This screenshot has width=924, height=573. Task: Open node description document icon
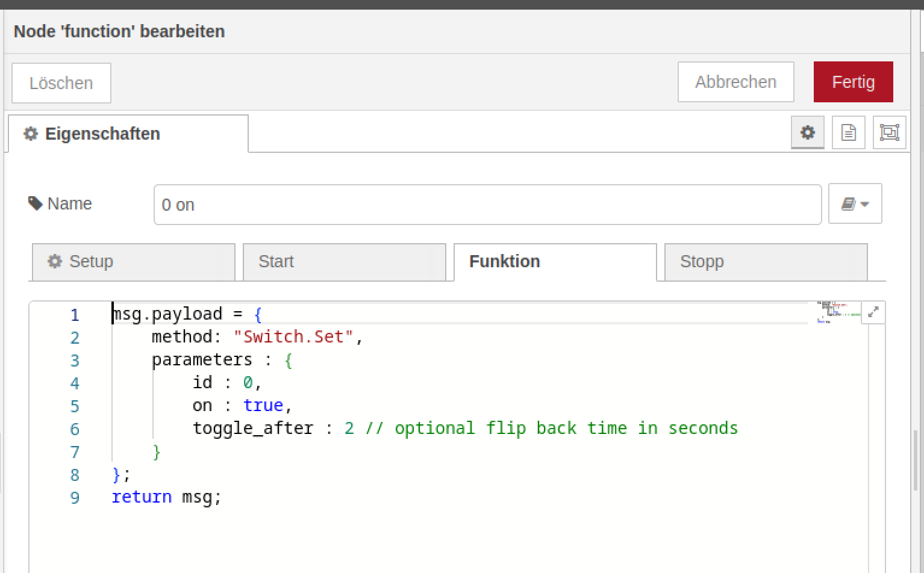point(848,132)
